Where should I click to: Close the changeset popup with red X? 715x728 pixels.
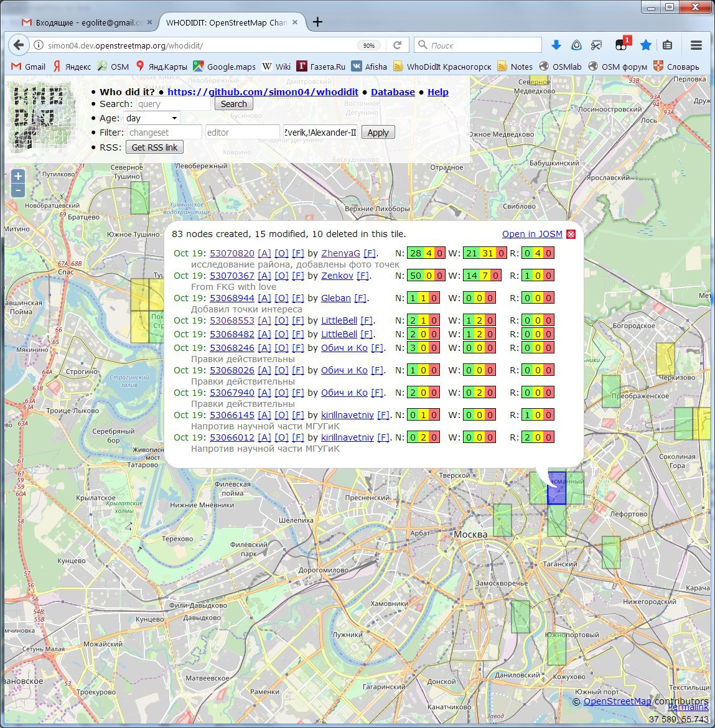571,234
